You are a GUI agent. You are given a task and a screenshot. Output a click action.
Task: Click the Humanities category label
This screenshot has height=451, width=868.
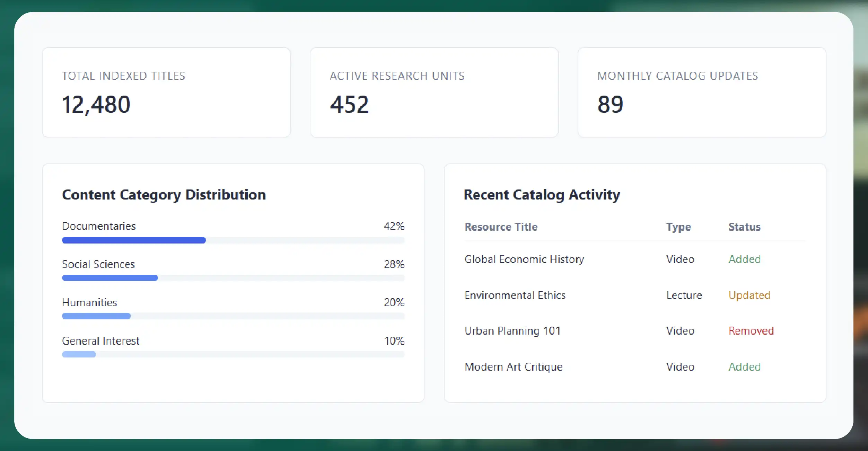(x=90, y=302)
